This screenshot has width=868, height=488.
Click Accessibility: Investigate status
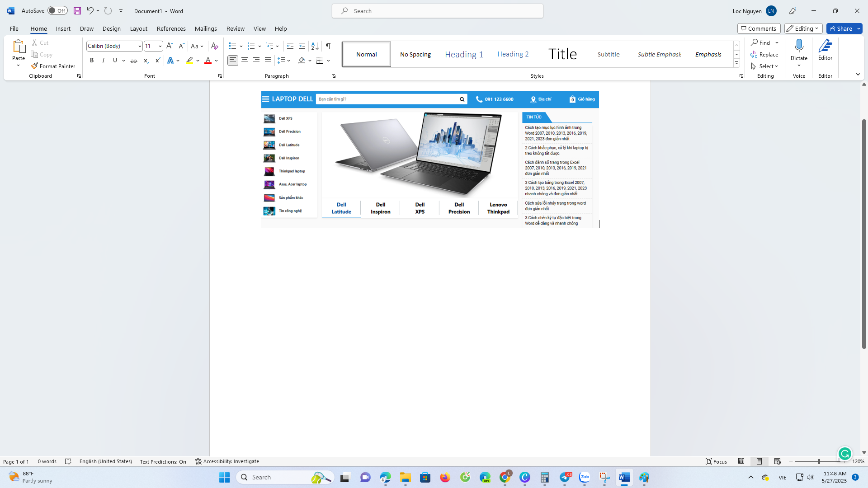(227, 461)
